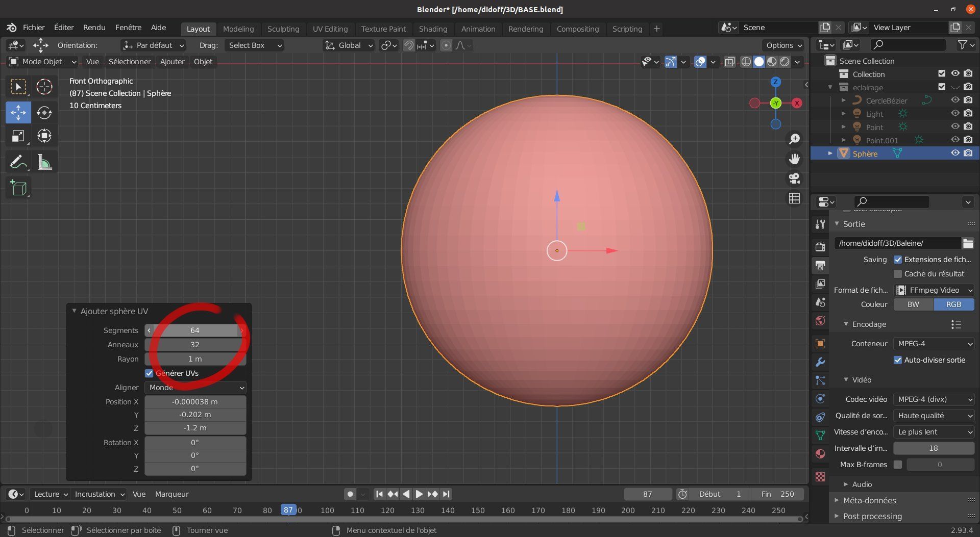This screenshot has width=980, height=537.
Task: Activate the 3D Cursor tool
Action: pos(44,87)
